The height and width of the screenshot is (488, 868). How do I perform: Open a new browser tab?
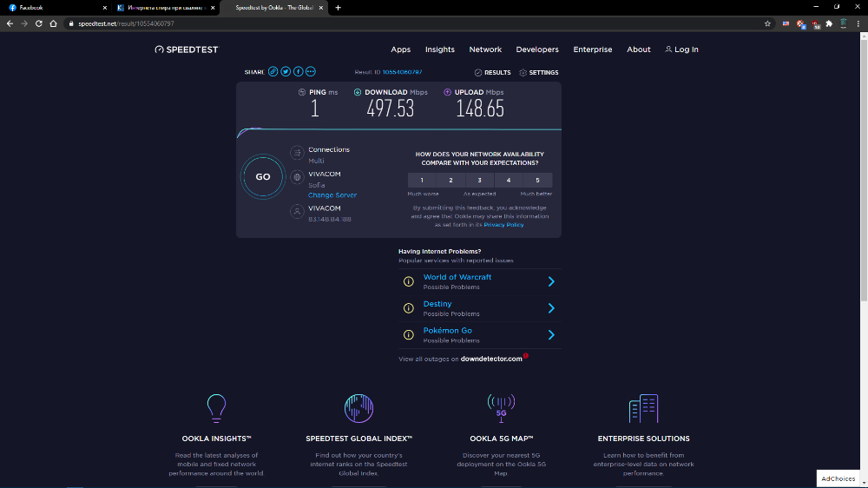339,8
